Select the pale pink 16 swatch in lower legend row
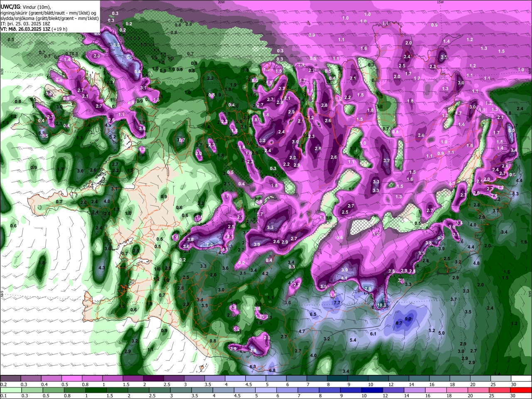Viewport: 532px width, 399px height. [436, 390]
